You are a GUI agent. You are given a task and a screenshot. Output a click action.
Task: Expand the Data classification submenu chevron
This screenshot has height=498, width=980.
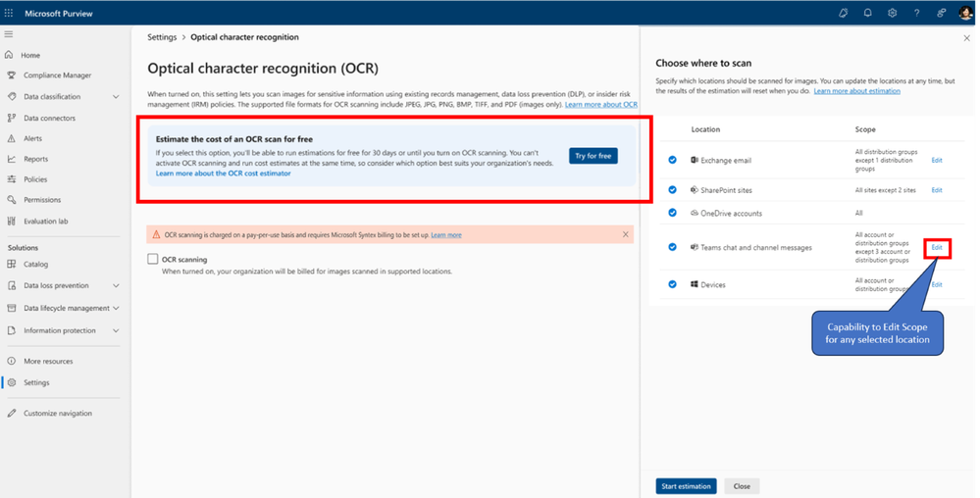[x=116, y=97]
